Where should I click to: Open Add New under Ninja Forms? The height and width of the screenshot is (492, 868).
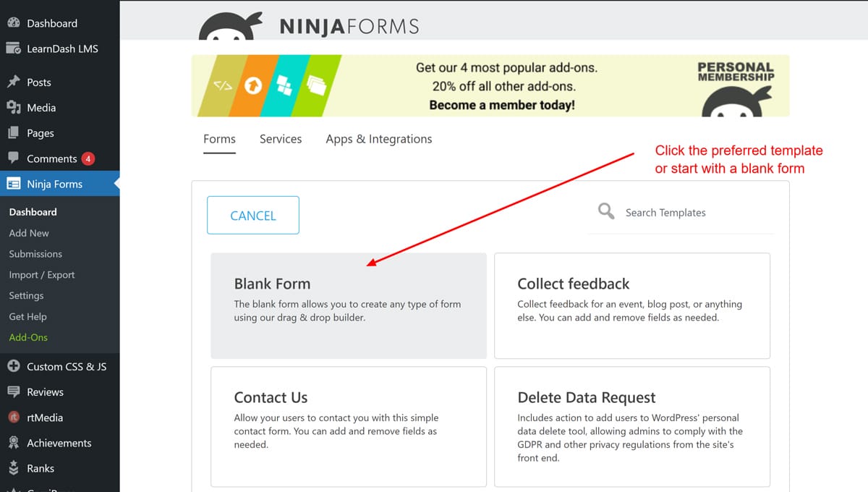tap(29, 233)
